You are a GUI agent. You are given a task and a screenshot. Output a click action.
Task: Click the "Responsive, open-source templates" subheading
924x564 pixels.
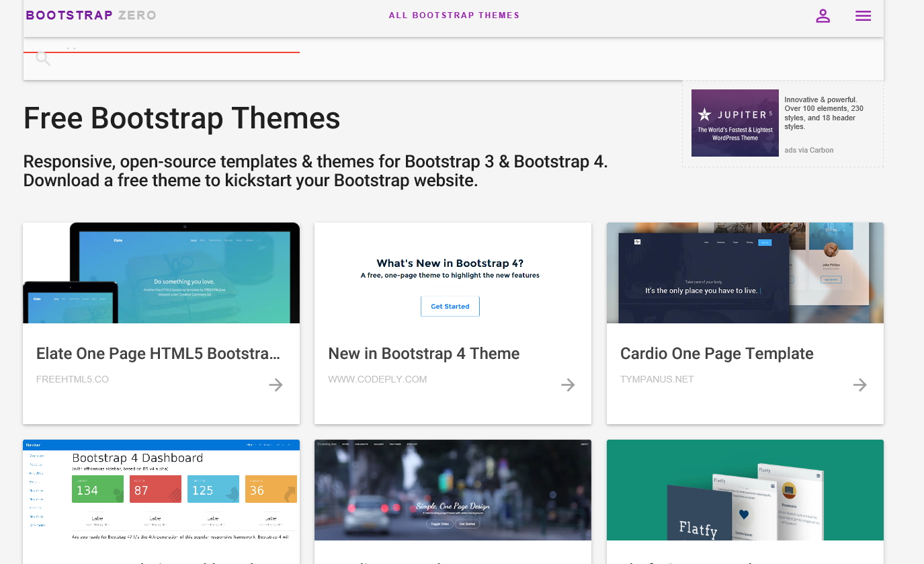[x=316, y=171]
